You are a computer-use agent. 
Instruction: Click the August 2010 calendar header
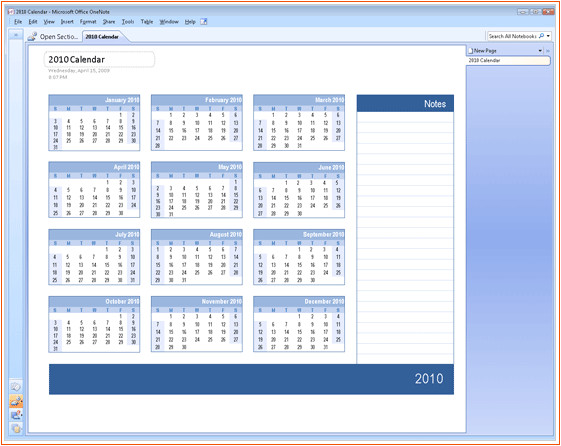(x=197, y=234)
